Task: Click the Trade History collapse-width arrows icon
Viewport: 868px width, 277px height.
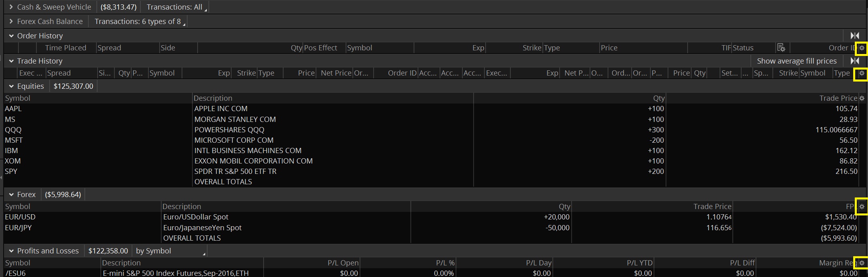Action: tap(855, 61)
